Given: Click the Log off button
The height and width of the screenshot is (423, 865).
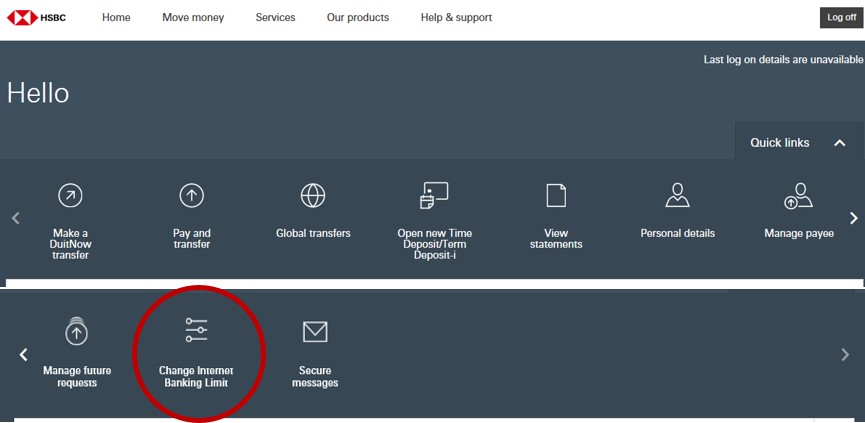Looking at the screenshot, I should 841,18.
